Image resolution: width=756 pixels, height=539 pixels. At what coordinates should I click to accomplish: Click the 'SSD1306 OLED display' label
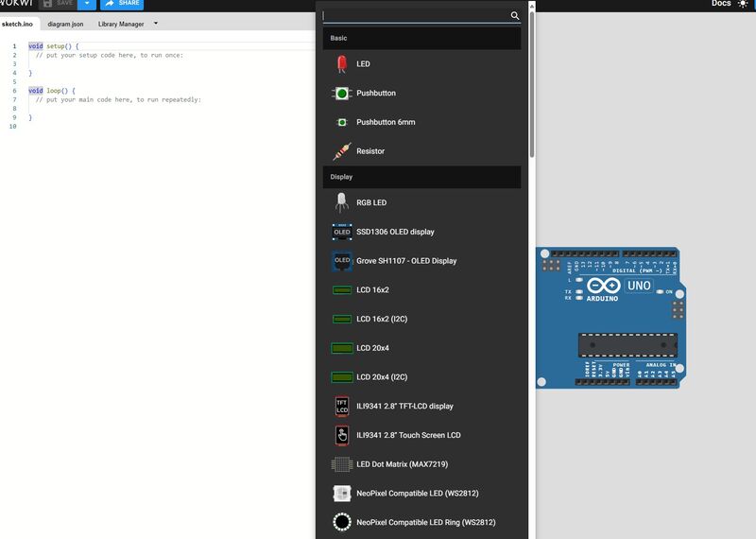[395, 232]
